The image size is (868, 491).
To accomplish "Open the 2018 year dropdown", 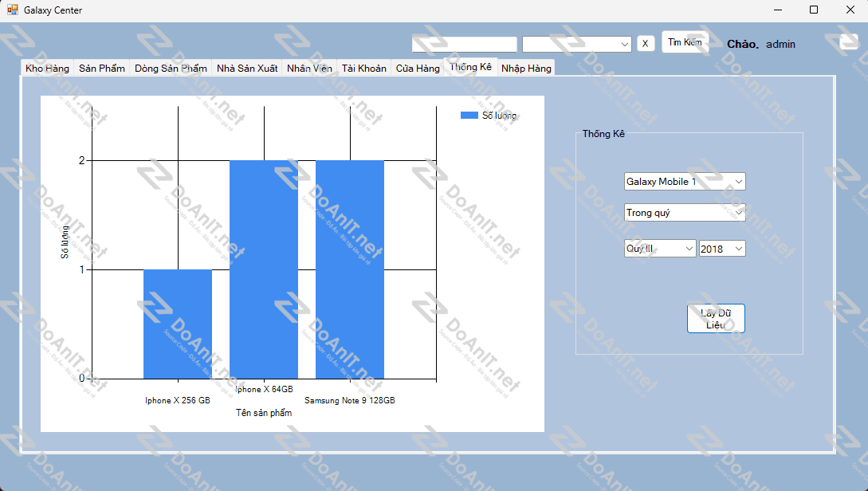I will (x=722, y=249).
